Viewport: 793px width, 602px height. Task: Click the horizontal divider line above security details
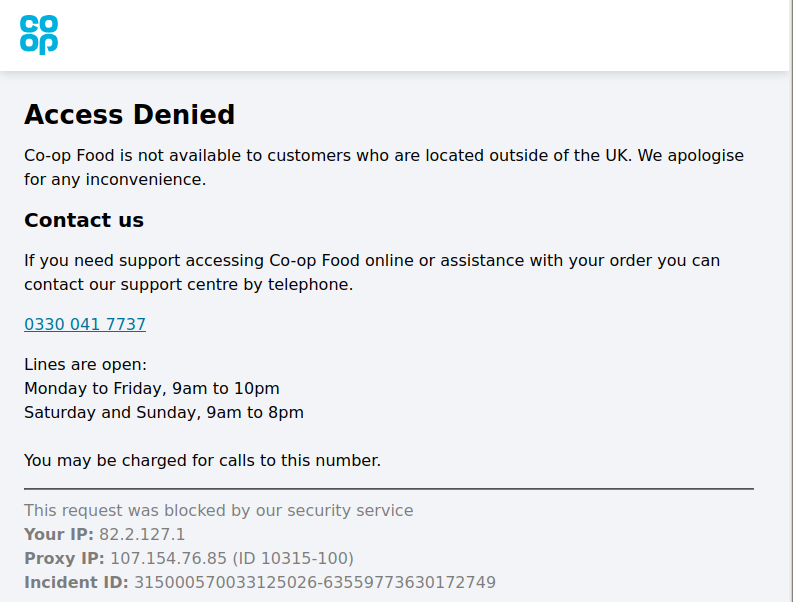tap(389, 489)
